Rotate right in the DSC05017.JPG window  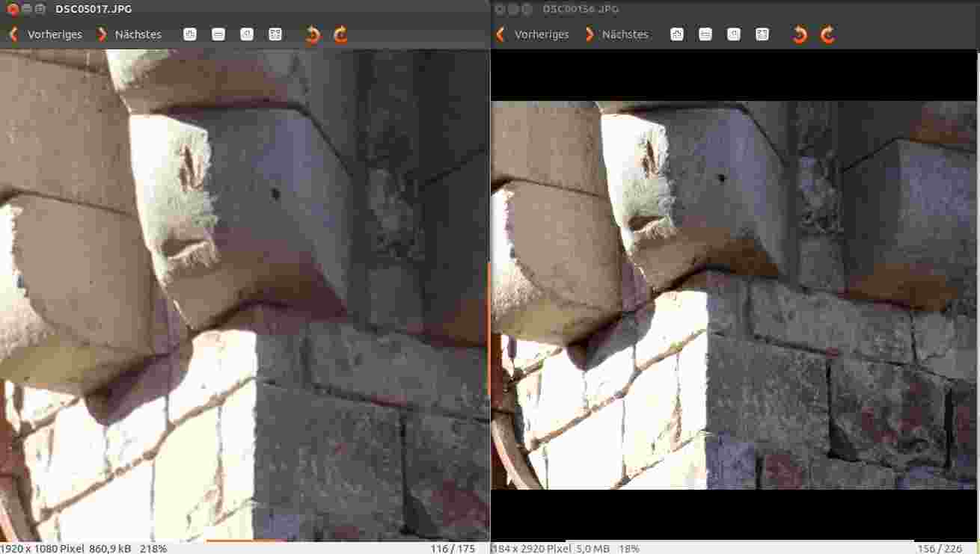pyautogui.click(x=340, y=34)
